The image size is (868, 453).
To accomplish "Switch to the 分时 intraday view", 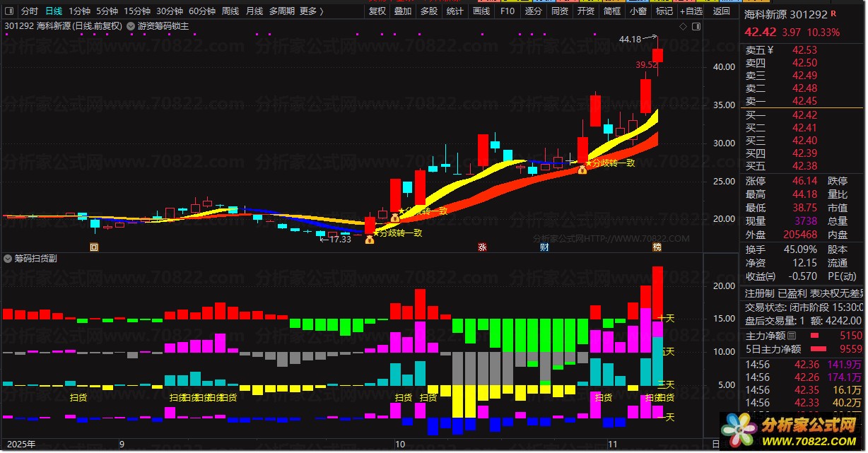I will [29, 11].
